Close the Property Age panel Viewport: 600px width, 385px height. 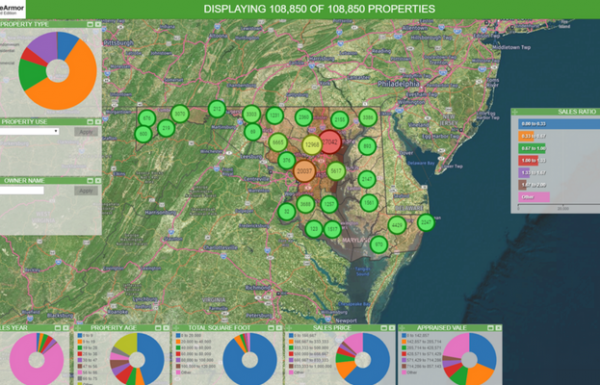tap(166, 328)
